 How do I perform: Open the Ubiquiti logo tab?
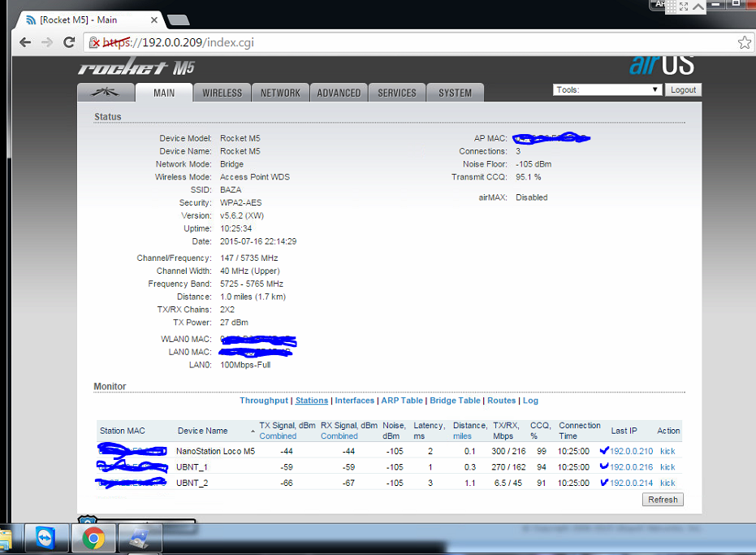(106, 92)
